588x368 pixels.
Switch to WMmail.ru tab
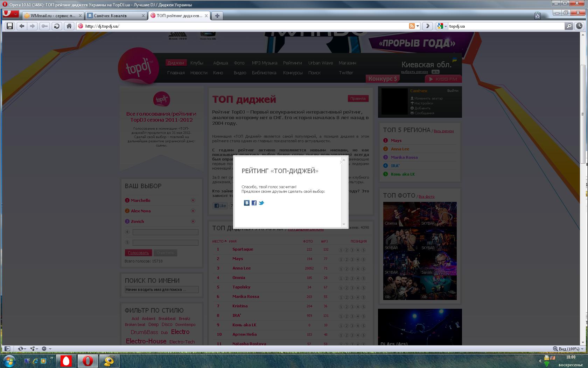53,15
